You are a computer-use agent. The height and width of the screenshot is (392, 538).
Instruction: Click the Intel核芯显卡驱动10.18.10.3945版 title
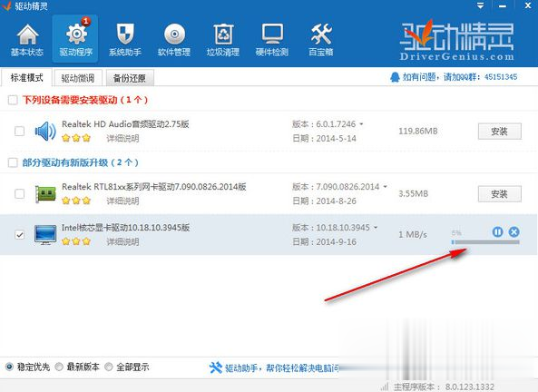[x=125, y=228]
